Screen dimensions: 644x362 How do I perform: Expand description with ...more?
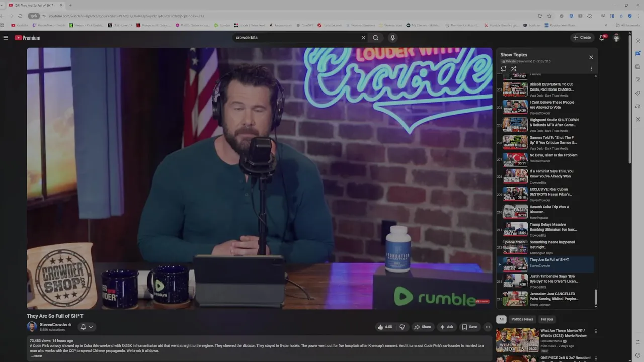pyautogui.click(x=36, y=356)
